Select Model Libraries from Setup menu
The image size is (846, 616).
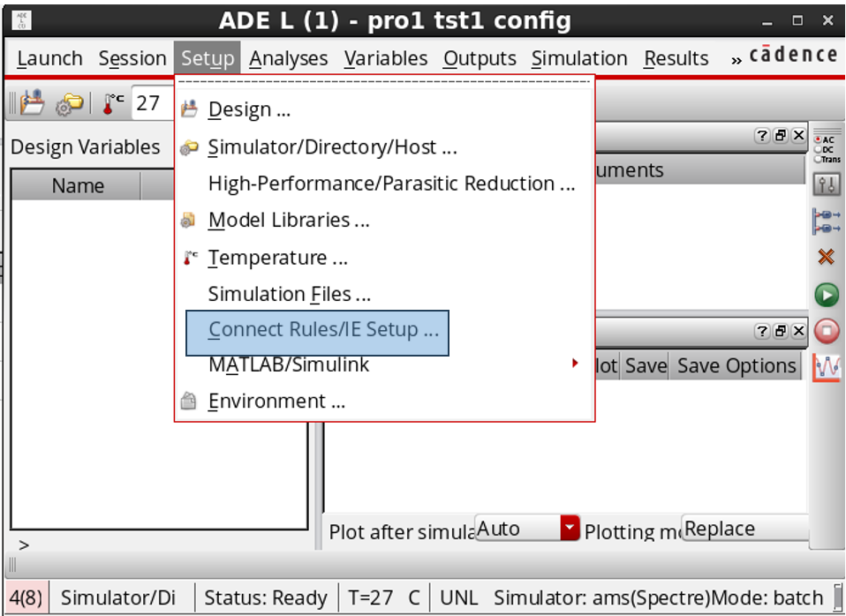pyautogui.click(x=288, y=221)
